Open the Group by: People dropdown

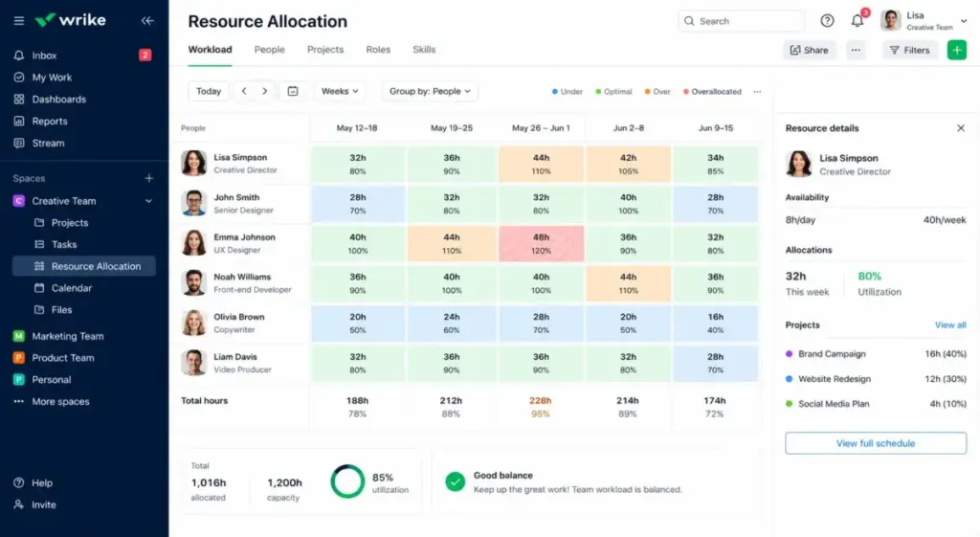(430, 91)
